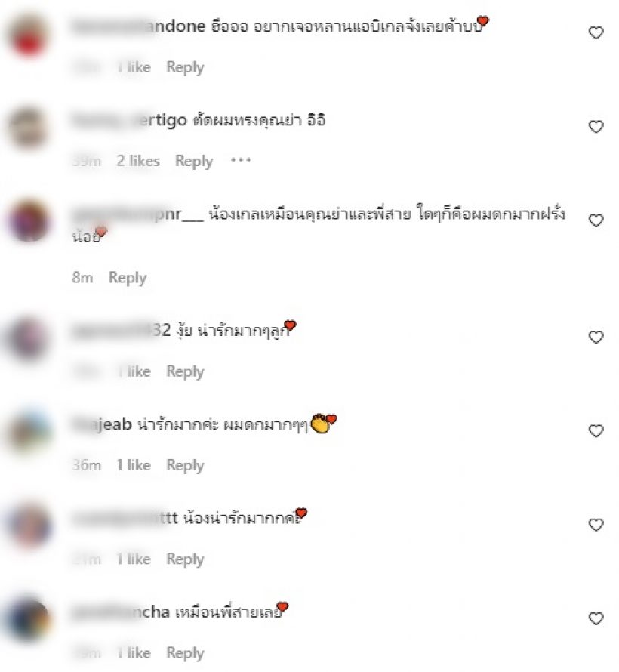The height and width of the screenshot is (672, 619).
Task: Reply to the 8m-old 'pnr__' comment
Action: (128, 278)
